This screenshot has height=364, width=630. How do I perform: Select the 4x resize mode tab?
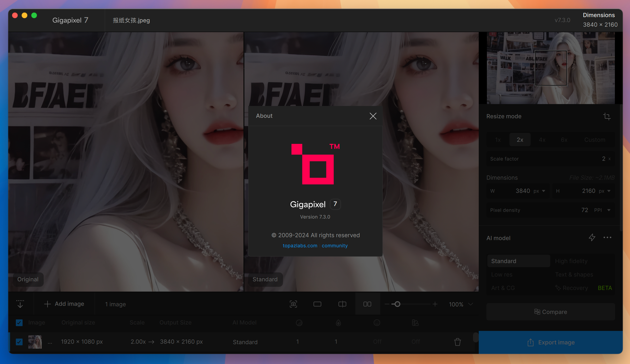542,140
